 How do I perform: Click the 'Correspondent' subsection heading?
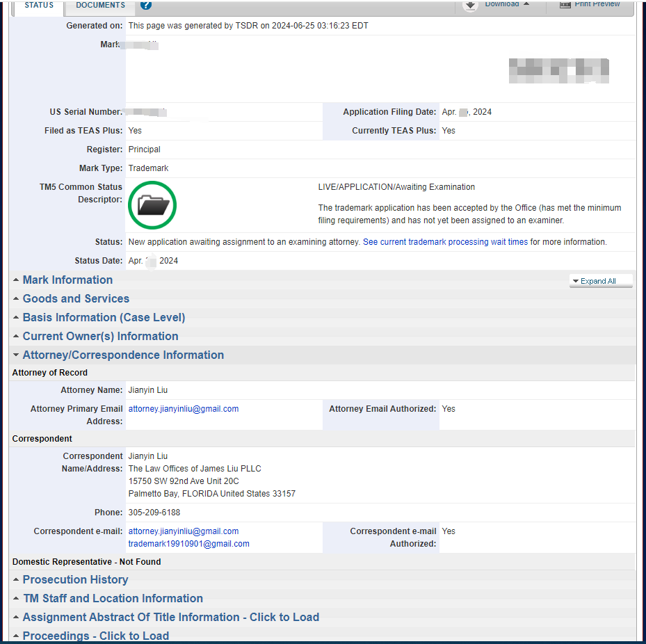42,439
